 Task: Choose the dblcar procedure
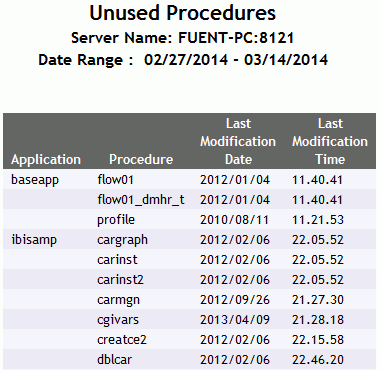pyautogui.click(x=114, y=360)
